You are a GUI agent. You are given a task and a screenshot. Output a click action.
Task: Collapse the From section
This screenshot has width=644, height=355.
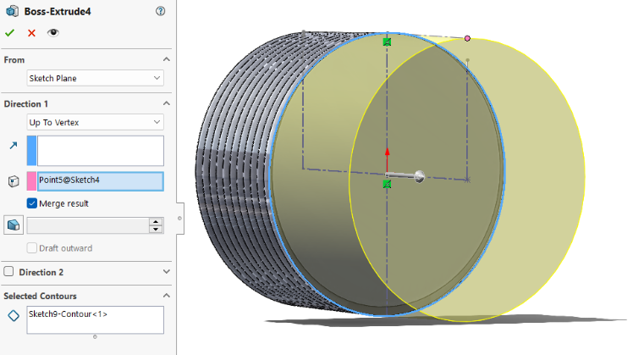click(x=166, y=59)
